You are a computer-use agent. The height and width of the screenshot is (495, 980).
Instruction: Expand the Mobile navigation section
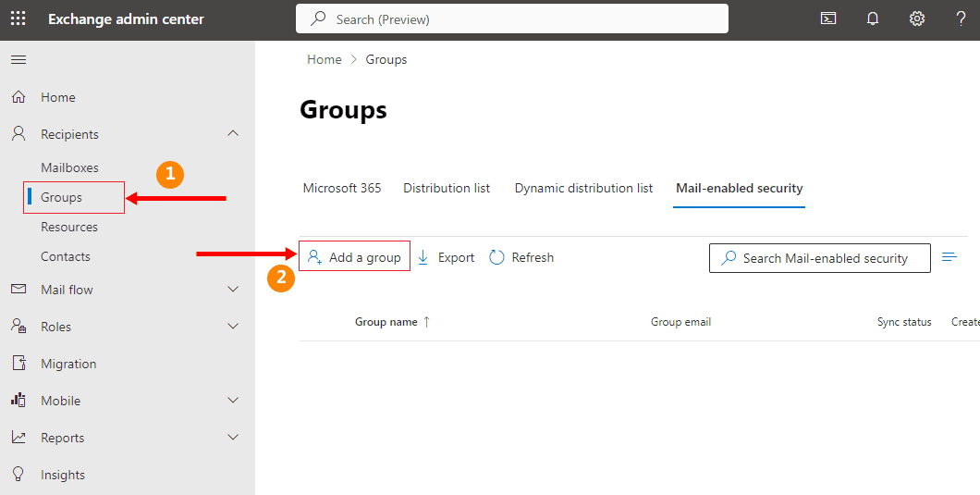(233, 401)
